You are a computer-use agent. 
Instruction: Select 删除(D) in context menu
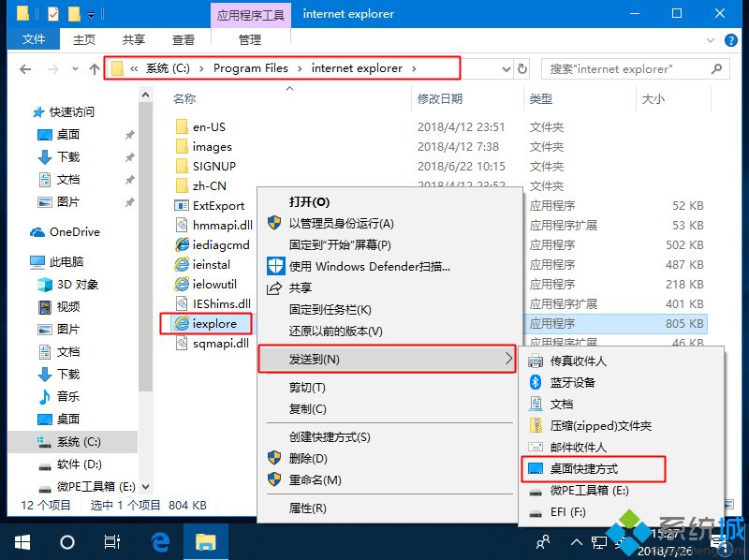pos(308,458)
